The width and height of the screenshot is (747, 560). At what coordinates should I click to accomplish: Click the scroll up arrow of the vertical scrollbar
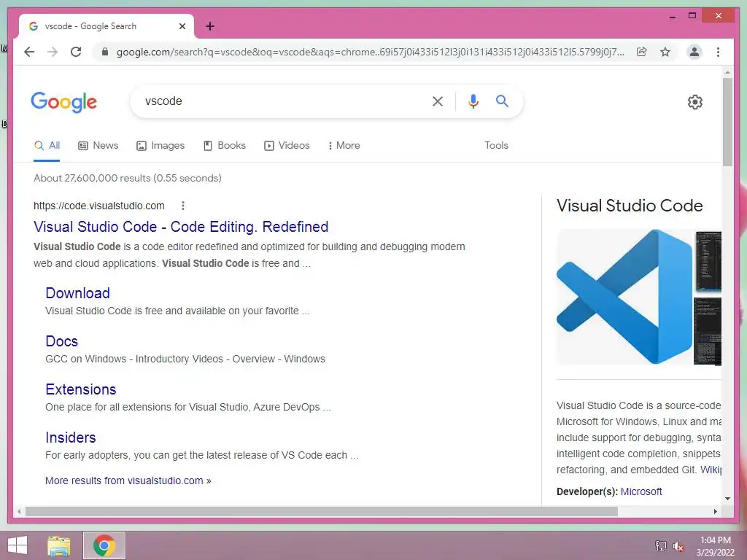(727, 73)
